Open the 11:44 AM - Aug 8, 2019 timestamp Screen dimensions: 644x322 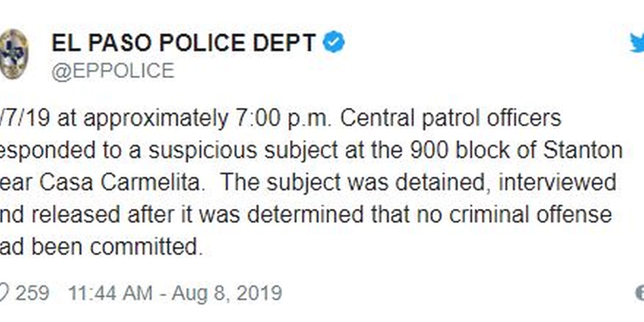(x=174, y=294)
